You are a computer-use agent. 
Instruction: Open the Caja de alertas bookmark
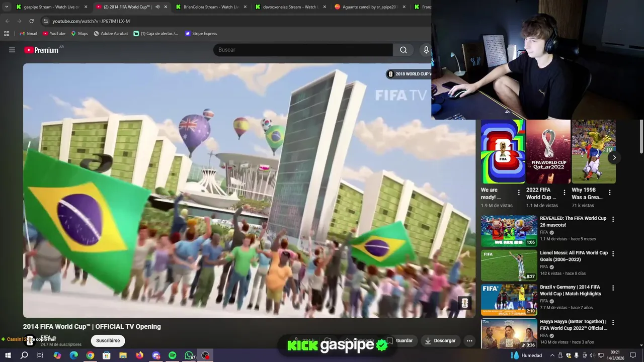156,34
